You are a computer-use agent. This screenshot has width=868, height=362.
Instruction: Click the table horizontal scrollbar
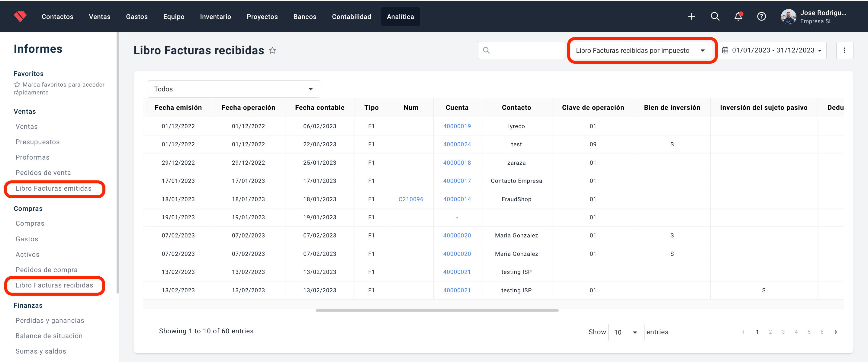tap(437, 310)
